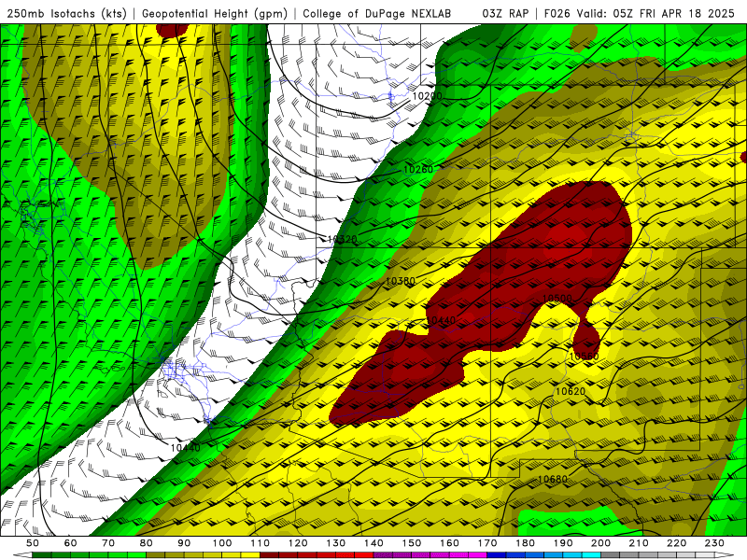747x560 pixels.
Task: Click the 90 value on the color scale
Action: [x=184, y=543]
